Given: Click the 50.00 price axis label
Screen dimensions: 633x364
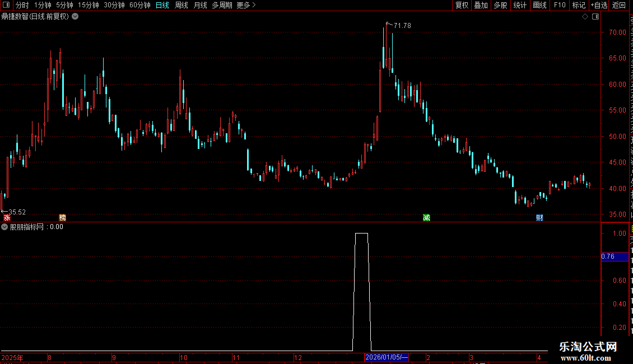Looking at the screenshot, I should [x=618, y=137].
